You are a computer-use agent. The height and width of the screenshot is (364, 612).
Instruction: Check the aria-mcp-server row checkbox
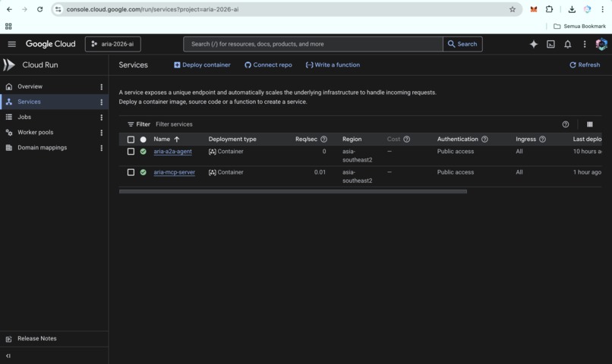tap(131, 172)
